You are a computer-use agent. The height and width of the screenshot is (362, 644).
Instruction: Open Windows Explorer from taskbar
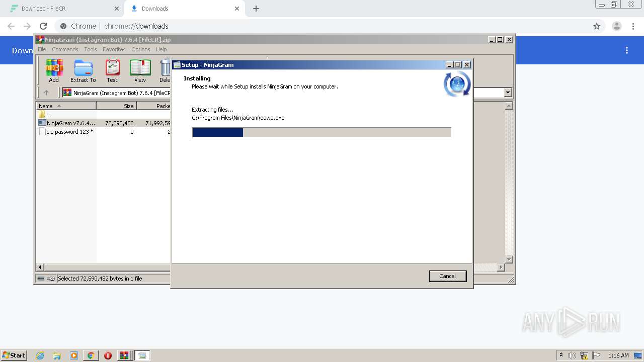(57, 355)
